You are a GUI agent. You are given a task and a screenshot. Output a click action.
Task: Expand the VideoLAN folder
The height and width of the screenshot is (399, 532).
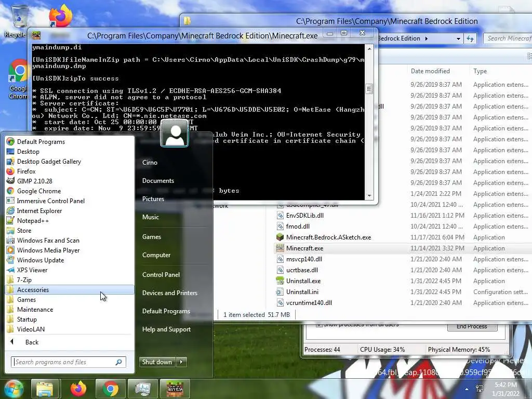(x=70, y=329)
